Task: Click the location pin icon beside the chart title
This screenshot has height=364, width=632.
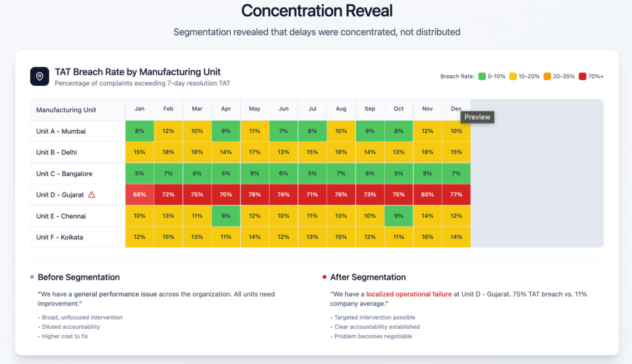Action: tap(39, 77)
